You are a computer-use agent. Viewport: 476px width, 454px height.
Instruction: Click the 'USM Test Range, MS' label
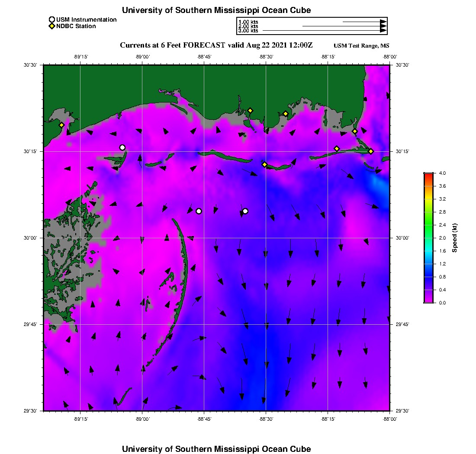(x=361, y=46)
